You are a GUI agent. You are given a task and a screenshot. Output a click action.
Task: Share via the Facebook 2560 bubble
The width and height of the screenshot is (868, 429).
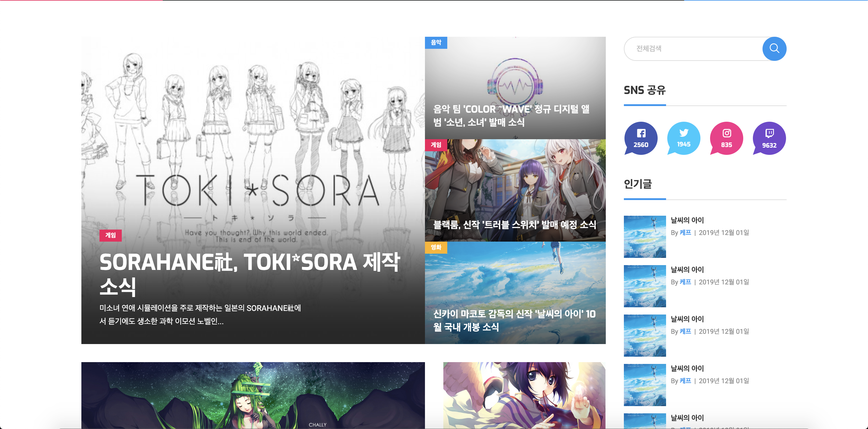click(640, 138)
